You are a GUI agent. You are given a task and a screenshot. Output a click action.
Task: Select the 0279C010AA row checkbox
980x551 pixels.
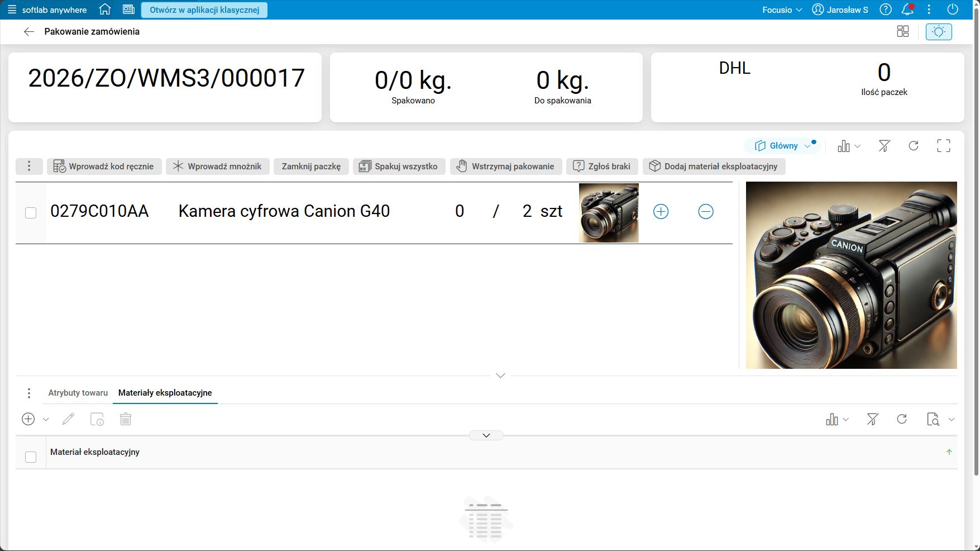point(31,213)
